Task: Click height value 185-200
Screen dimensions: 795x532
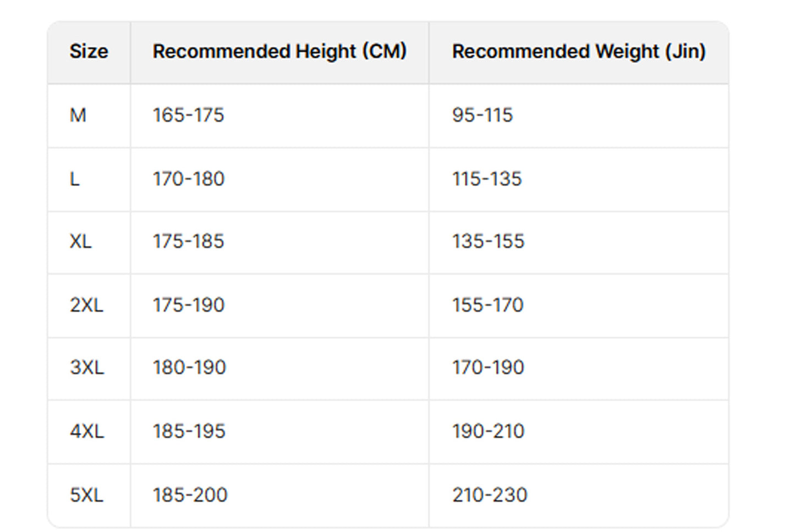Action: (190, 495)
